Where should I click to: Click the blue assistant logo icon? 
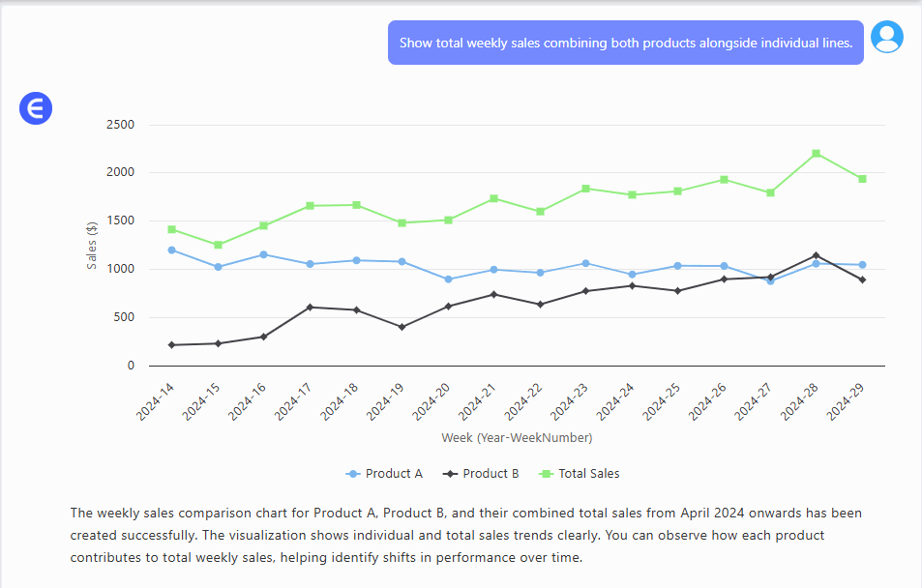36,108
